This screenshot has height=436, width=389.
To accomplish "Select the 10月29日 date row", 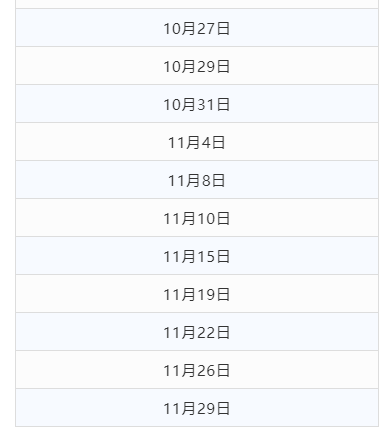I will [197, 66].
